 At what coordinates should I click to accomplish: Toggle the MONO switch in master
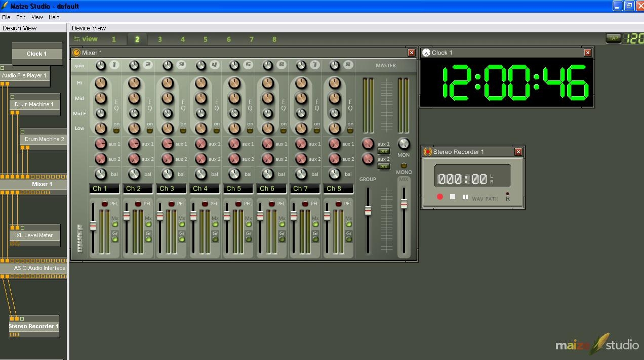(x=404, y=165)
